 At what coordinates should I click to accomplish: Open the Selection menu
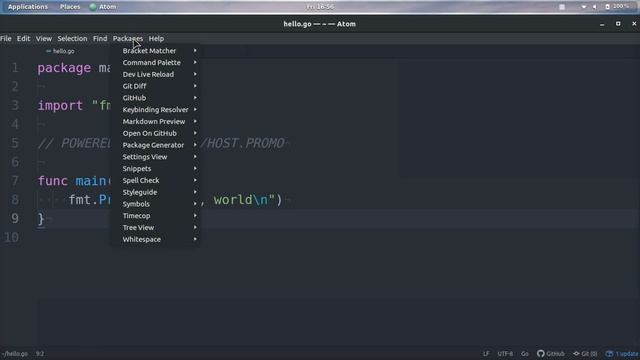pyautogui.click(x=72, y=38)
